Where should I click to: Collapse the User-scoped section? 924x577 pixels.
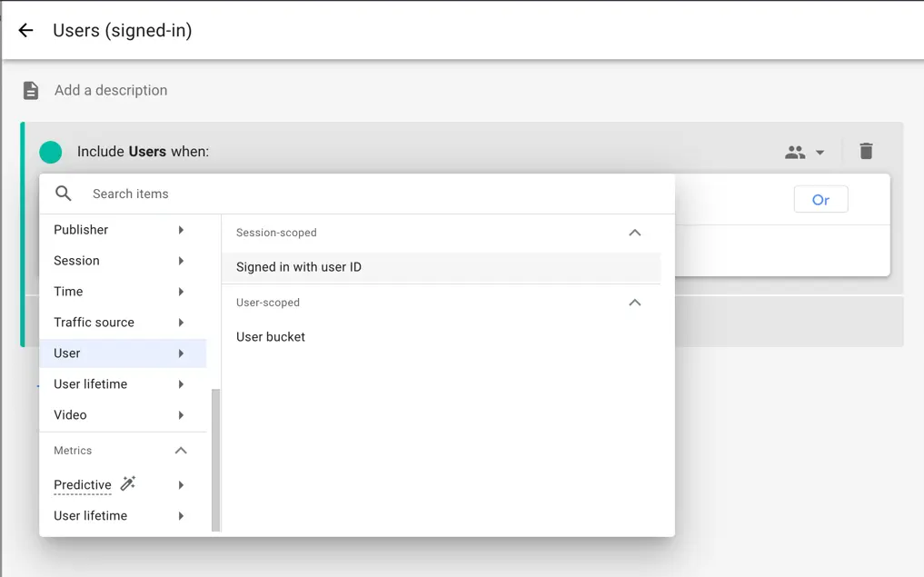635,303
